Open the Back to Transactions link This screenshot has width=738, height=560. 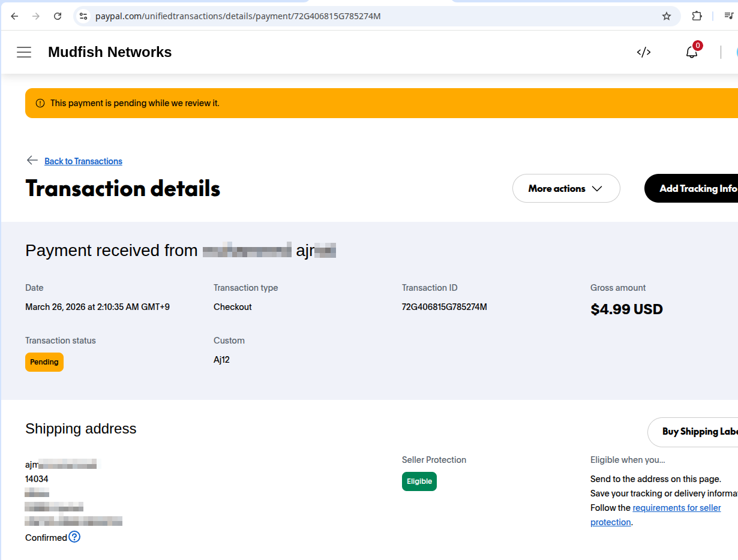(83, 161)
